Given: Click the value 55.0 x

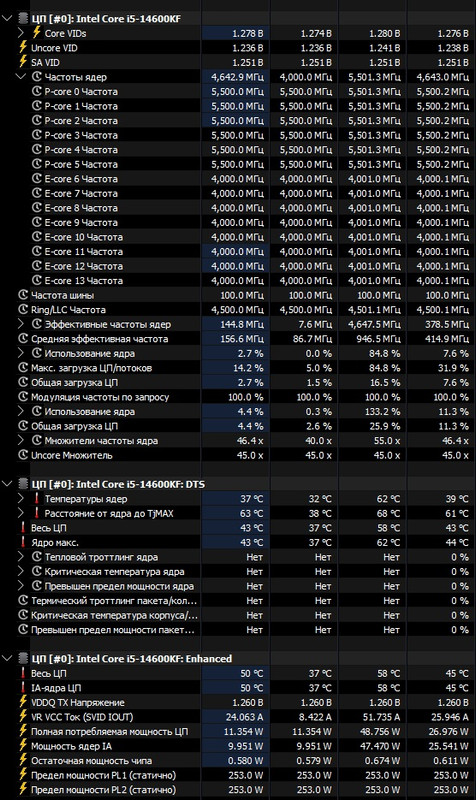Looking at the screenshot, I should pos(386,440).
